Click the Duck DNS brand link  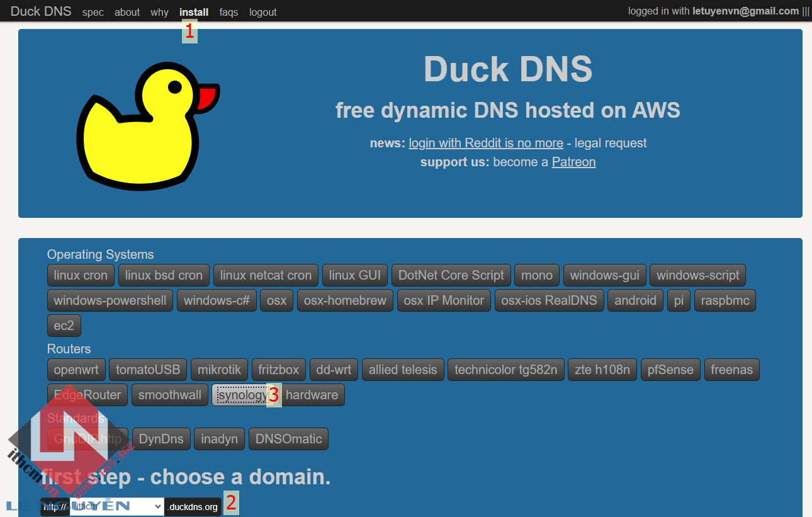41,11
